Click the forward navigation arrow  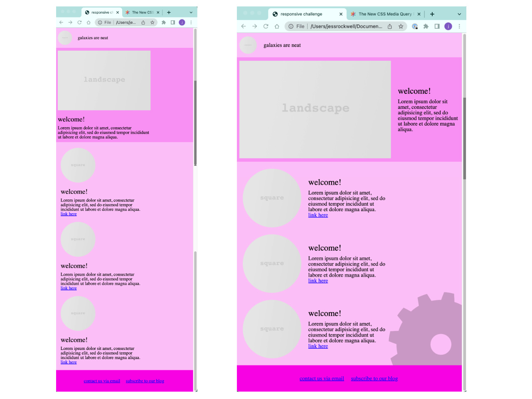coord(254,26)
